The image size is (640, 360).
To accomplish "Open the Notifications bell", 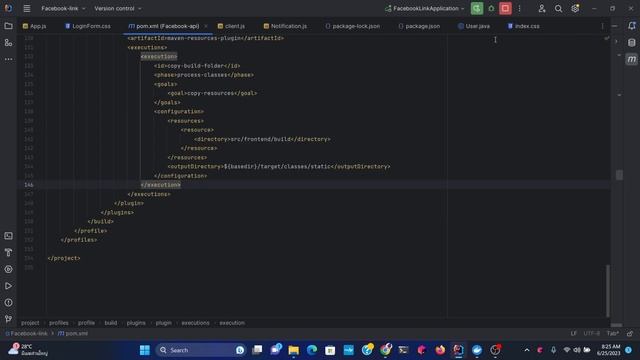I will click(x=631, y=26).
